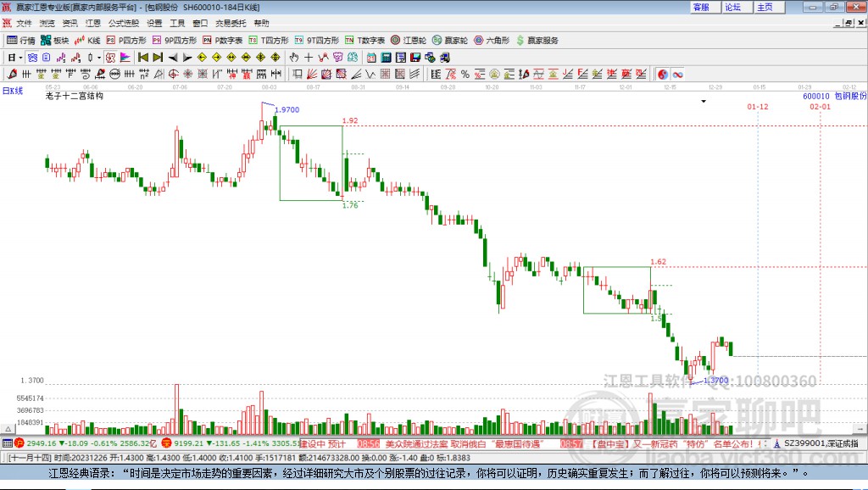
Task: Open the 9T四方形 tool
Action: point(317,41)
